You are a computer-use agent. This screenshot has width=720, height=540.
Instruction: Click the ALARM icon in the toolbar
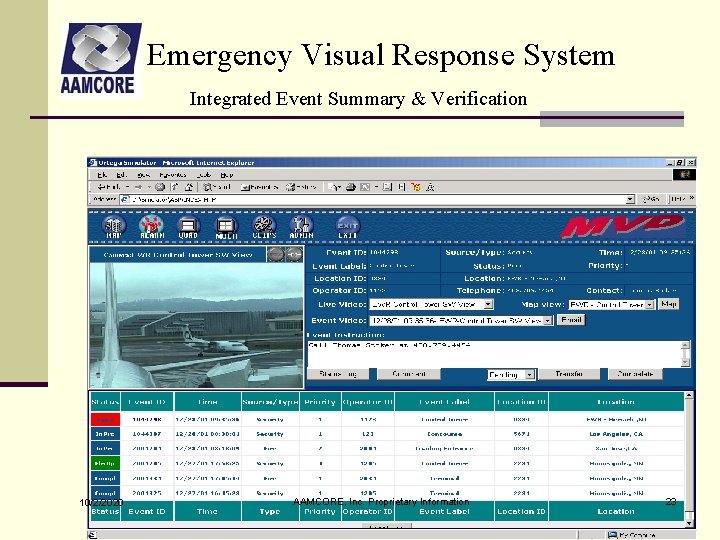(x=152, y=227)
